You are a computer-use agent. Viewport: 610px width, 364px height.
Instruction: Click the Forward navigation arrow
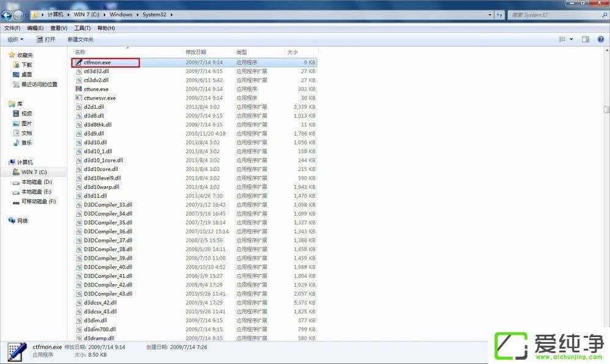[19, 15]
